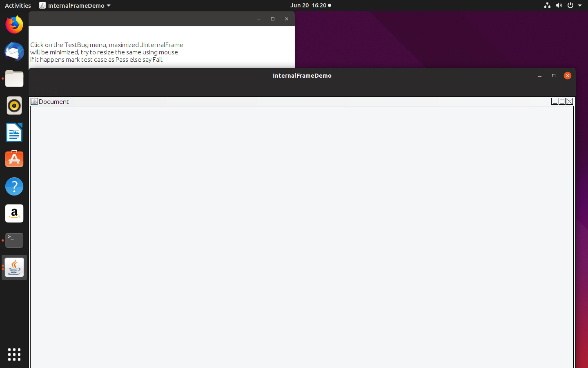Open Thunderbird Mail from the dock
The height and width of the screenshot is (368, 588).
[x=14, y=52]
